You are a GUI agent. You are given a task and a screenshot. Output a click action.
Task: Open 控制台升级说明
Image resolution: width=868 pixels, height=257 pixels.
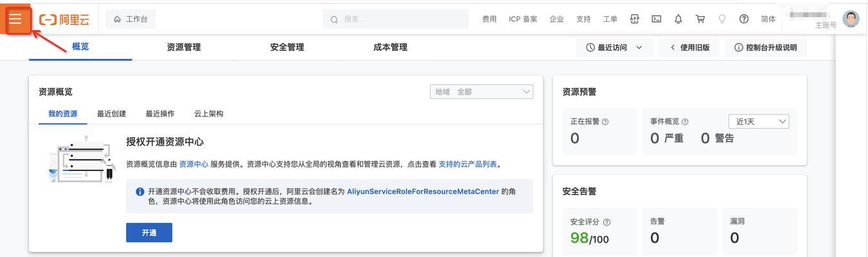(x=765, y=48)
